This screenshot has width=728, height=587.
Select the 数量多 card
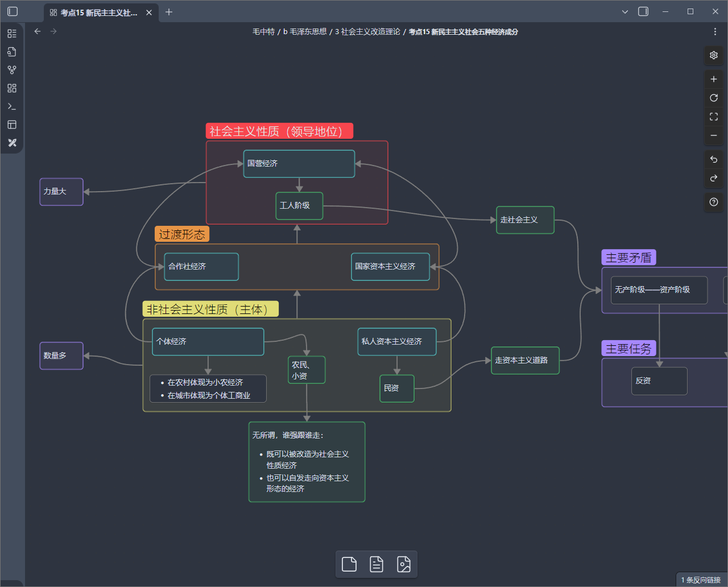click(x=61, y=355)
